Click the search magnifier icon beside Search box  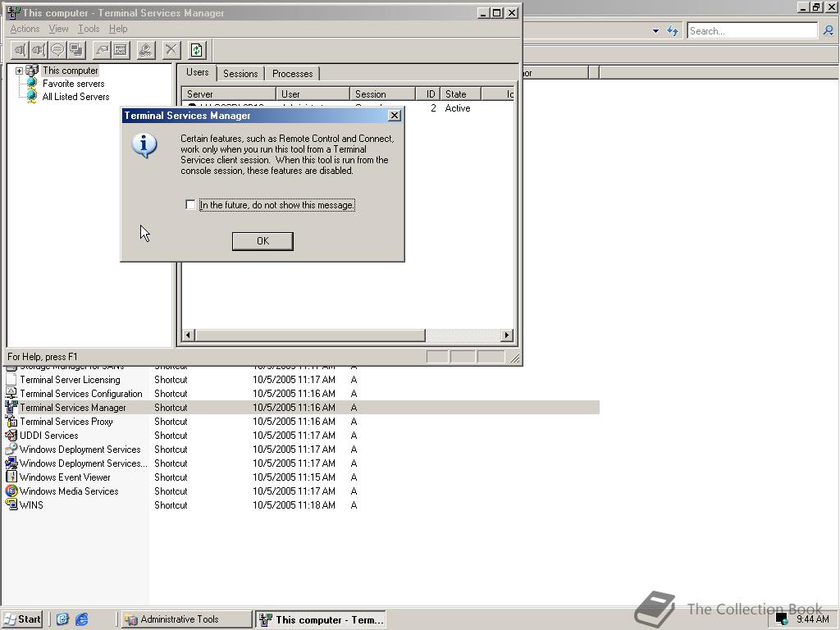point(829,30)
